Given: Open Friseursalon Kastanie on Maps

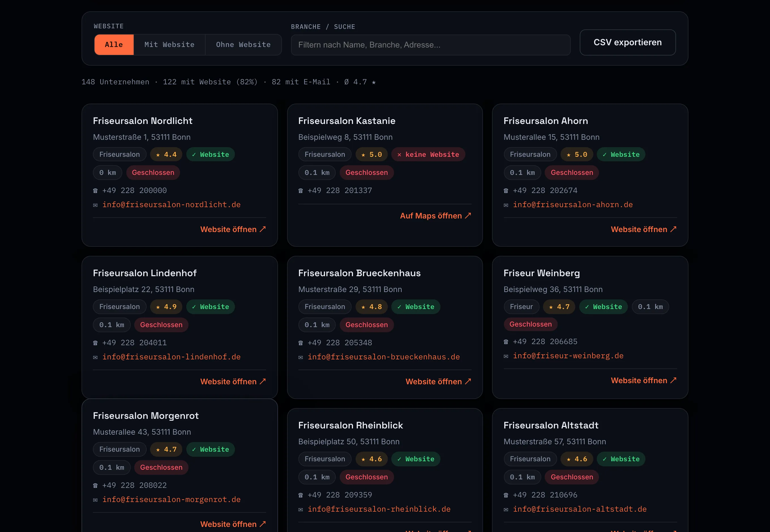Looking at the screenshot, I should pos(435,216).
